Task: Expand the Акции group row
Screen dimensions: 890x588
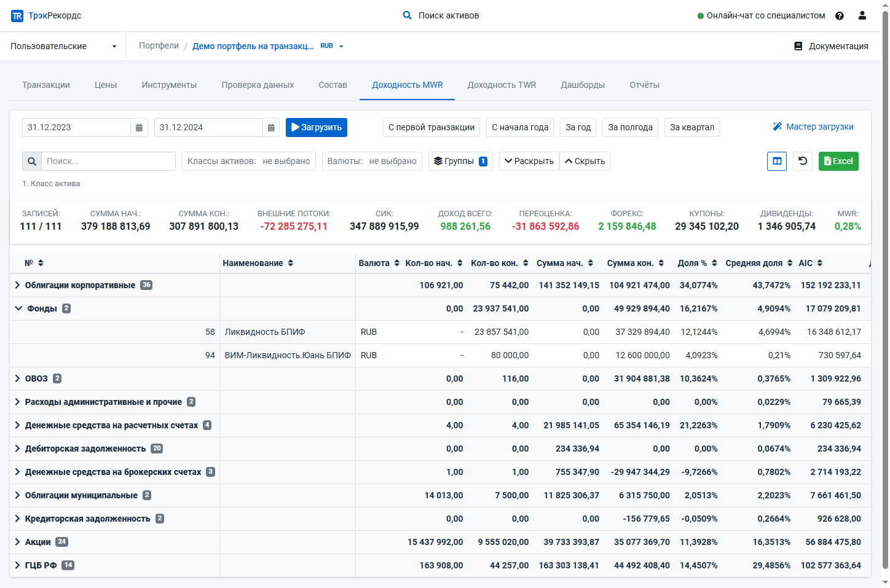Action: pos(18,542)
